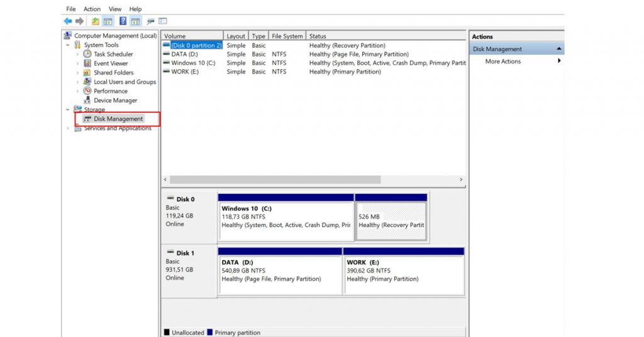Expand the Services and Applications node
The height and width of the screenshot is (337, 644).
68,128
